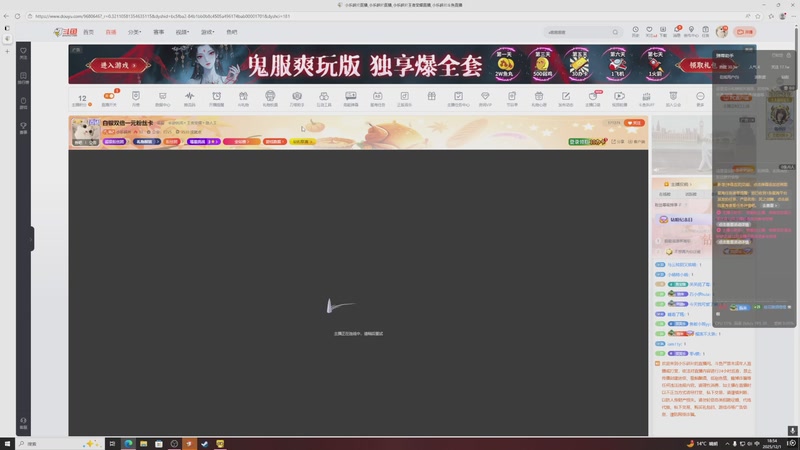The height and width of the screenshot is (450, 800).
Task: Expand the 游戏 dropdown in top navigation
Action: pos(207,32)
